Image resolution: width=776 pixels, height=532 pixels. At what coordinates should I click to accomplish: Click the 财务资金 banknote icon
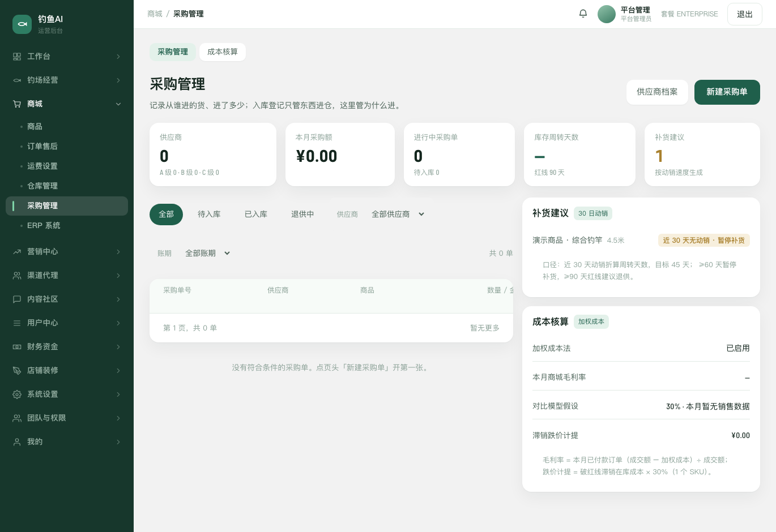coord(17,347)
